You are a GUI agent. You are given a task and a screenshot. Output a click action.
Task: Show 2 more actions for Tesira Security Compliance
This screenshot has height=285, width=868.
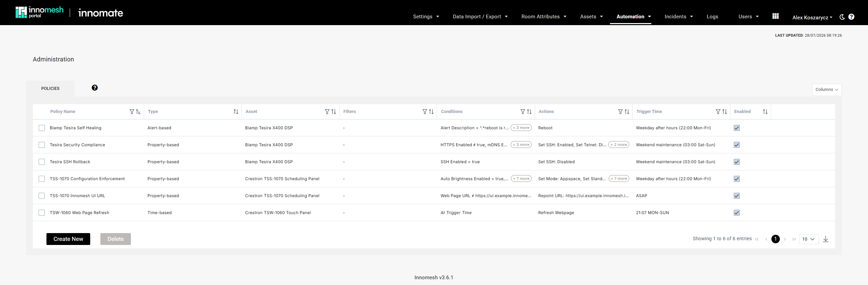click(619, 145)
